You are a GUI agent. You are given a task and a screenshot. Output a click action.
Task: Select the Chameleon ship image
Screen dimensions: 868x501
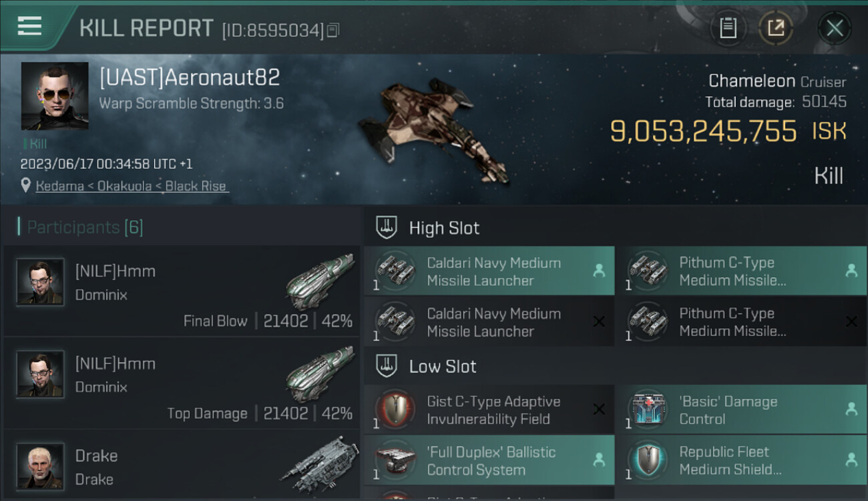click(x=434, y=129)
